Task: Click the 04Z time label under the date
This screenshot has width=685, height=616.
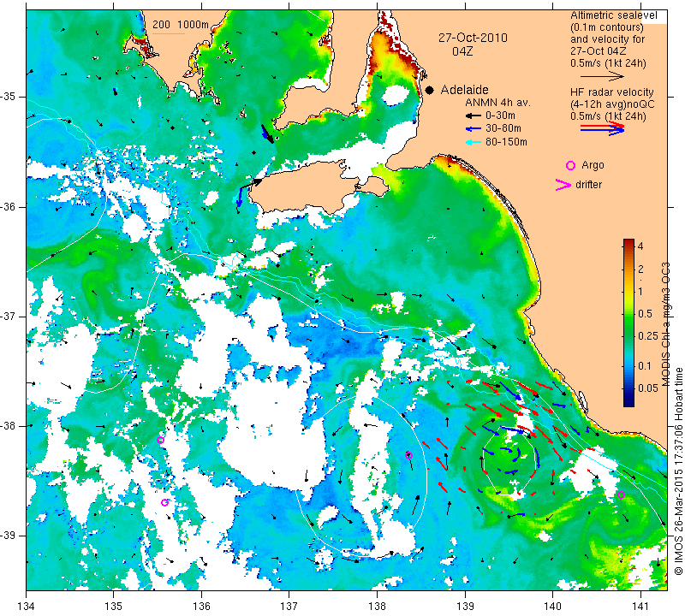Action: 462,51
